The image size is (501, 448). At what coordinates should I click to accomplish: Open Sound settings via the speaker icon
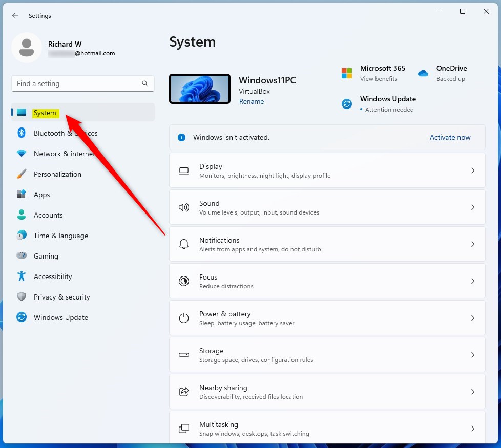[184, 207]
